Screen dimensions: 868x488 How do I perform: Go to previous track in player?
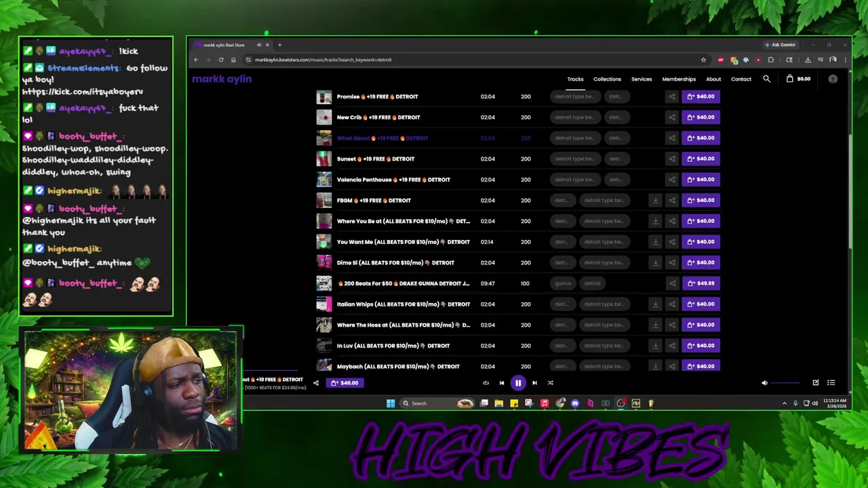[x=502, y=383]
